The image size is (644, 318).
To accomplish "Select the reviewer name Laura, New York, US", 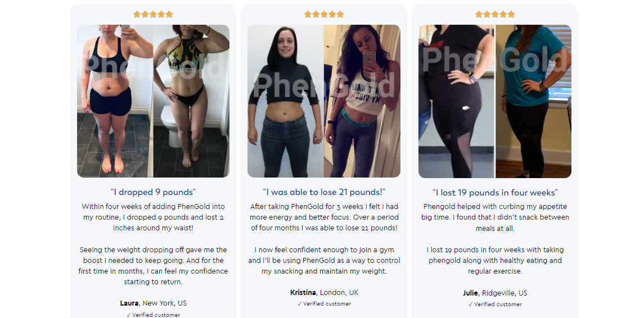I will pos(153,303).
